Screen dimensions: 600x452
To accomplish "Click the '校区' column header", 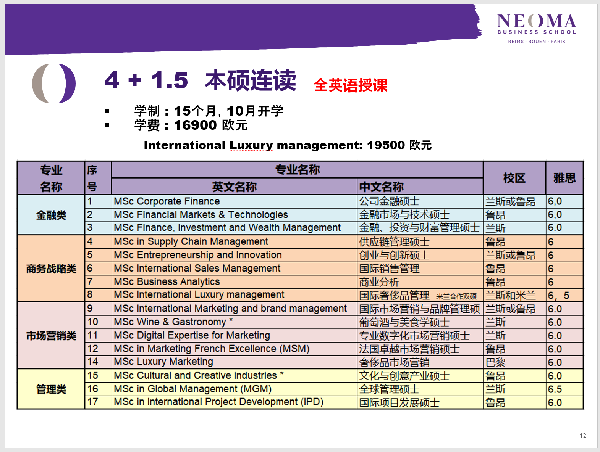I will [514, 178].
